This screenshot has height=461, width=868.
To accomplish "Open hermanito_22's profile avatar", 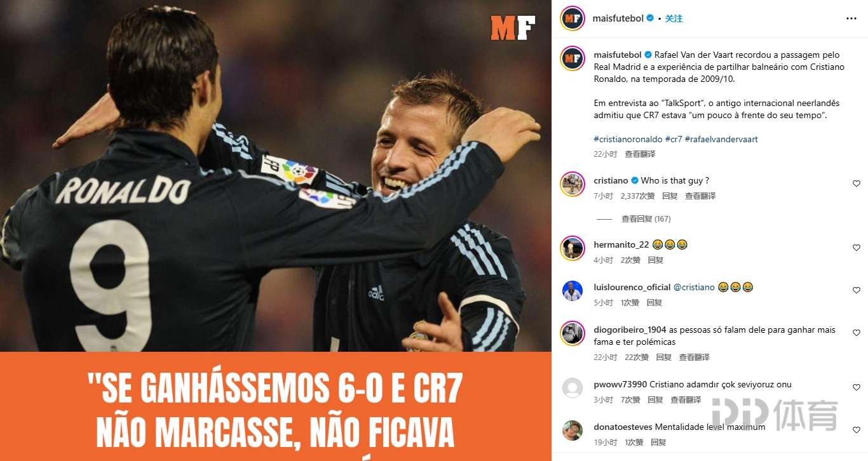I will 573,248.
